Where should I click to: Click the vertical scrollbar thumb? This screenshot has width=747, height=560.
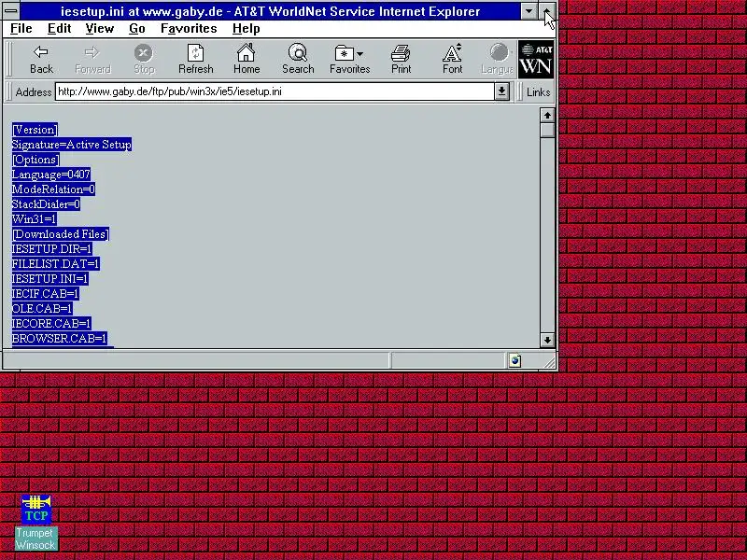[x=547, y=131]
